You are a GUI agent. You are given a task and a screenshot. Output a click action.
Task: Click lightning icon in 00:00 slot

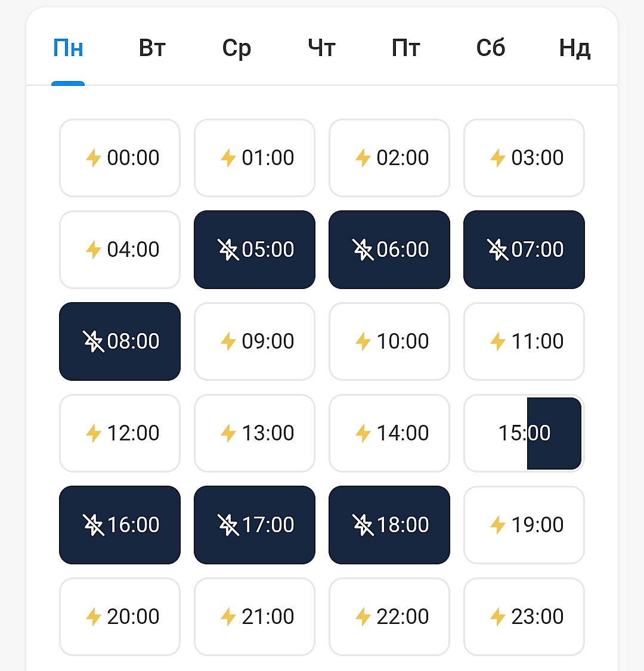point(94,158)
